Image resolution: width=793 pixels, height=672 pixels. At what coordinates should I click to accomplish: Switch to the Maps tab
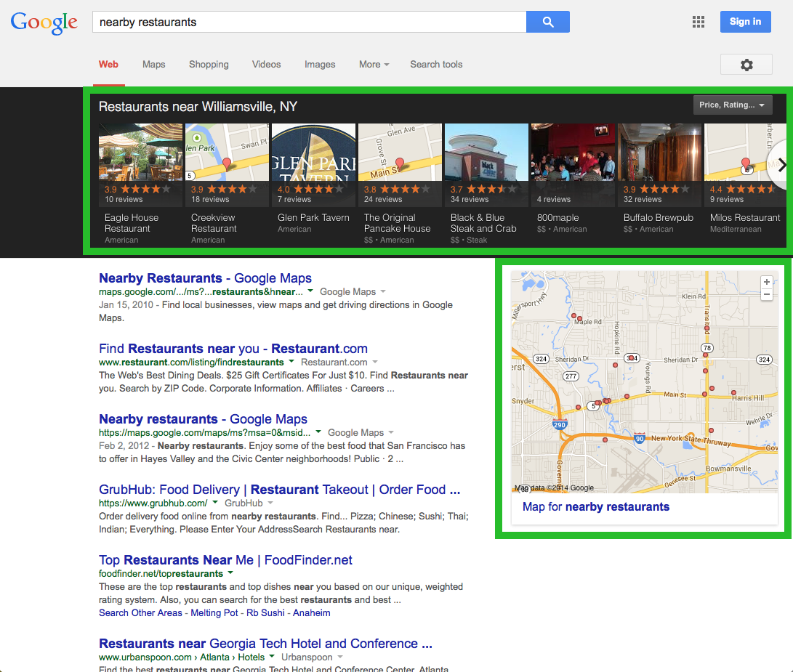(153, 65)
